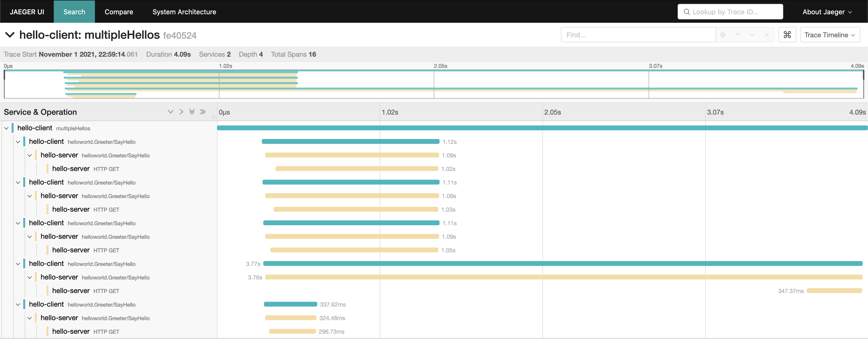Click the locate search results target icon

click(722, 35)
